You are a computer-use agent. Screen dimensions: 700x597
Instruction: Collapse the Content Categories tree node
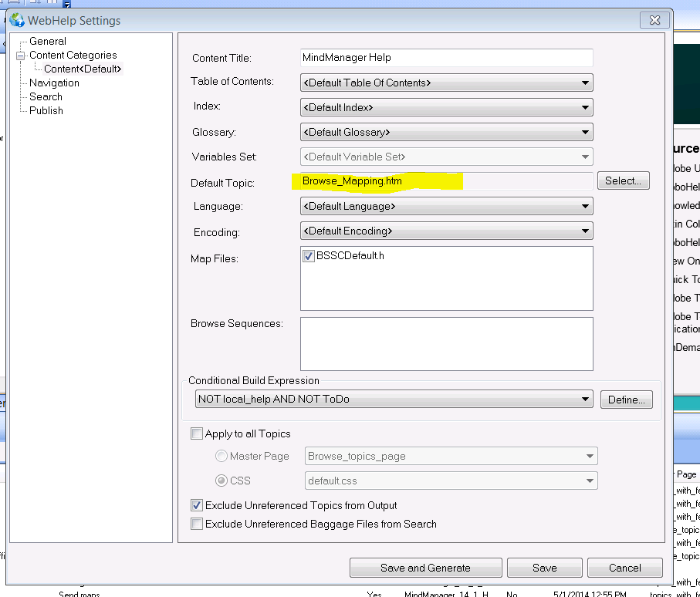[21, 56]
